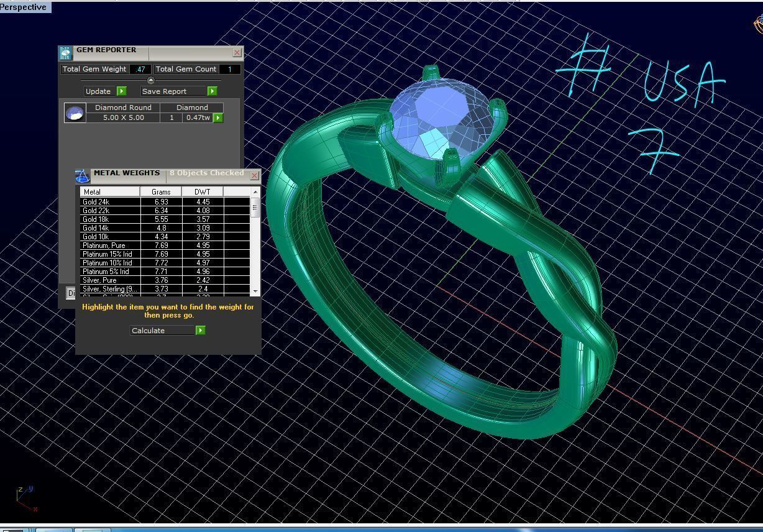The image size is (763, 532).
Task: Click the metal list scroll down arrow
Action: [255, 291]
